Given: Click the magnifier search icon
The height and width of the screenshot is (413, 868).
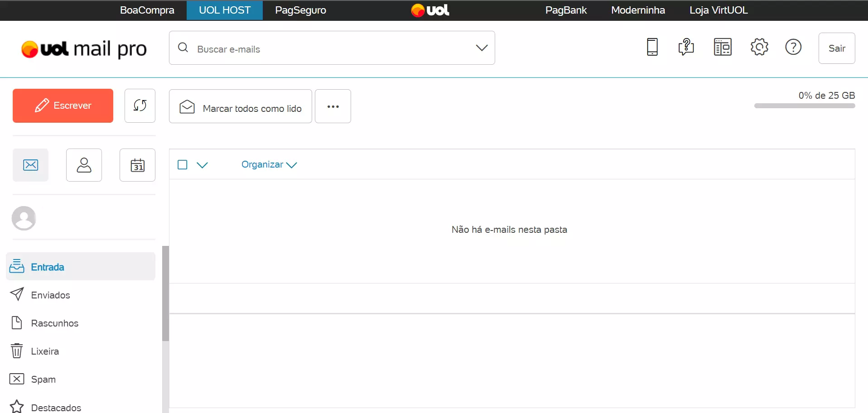Looking at the screenshot, I should coord(183,48).
